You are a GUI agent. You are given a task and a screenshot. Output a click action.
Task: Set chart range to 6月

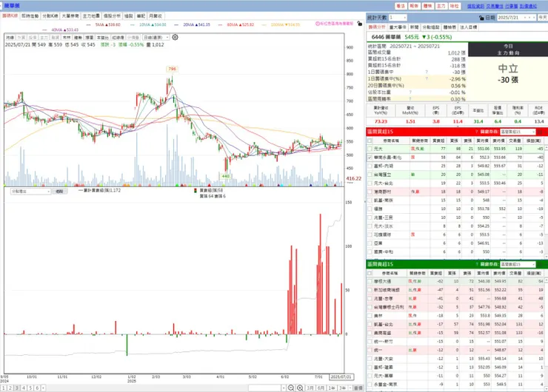(321, 388)
